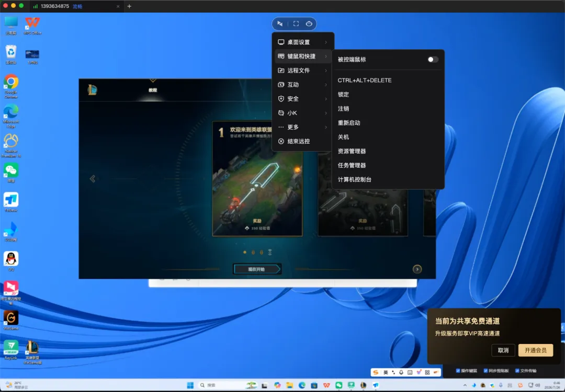Click the 小K robot icon in floating toolbar
This screenshot has height=392, width=565.
tap(309, 24)
